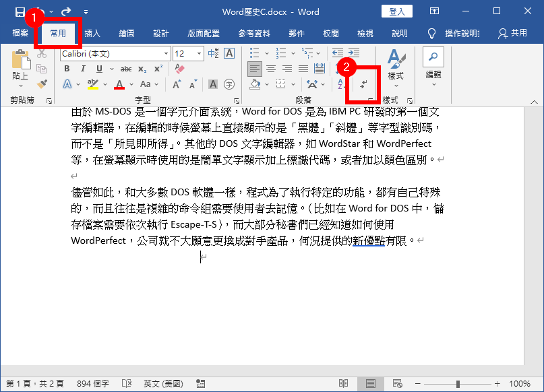Open the 字型 font dialog launcher
Viewport: 544px width, 392px height.
click(x=237, y=101)
